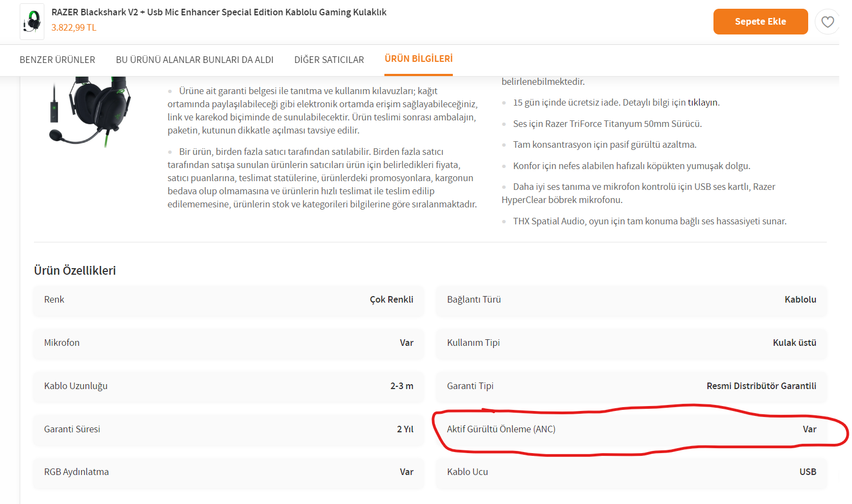Click the Razer TriForce Titanyum 50mm bullet
Image resolution: width=852 pixels, height=504 pixels.
pyautogui.click(x=607, y=124)
